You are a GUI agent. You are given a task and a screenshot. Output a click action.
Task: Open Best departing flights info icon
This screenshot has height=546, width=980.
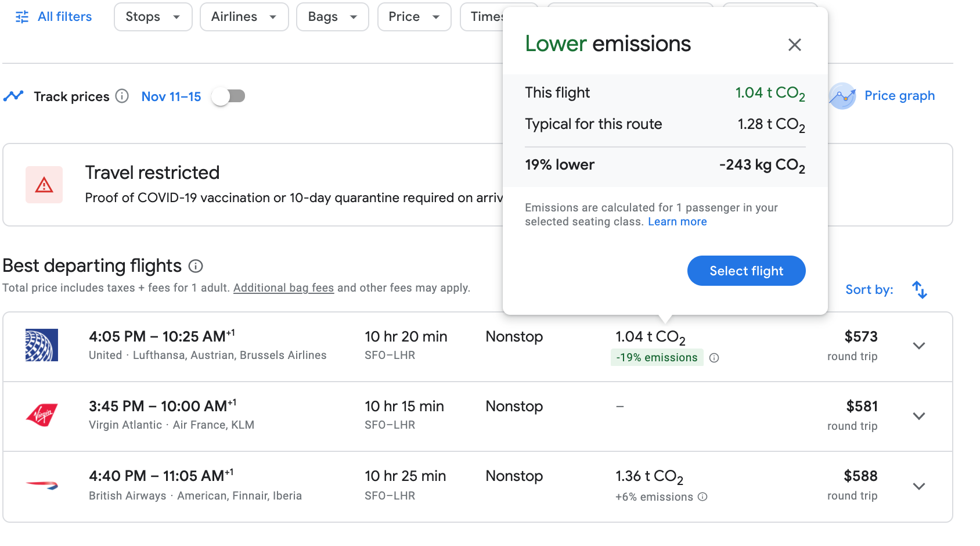pos(196,266)
